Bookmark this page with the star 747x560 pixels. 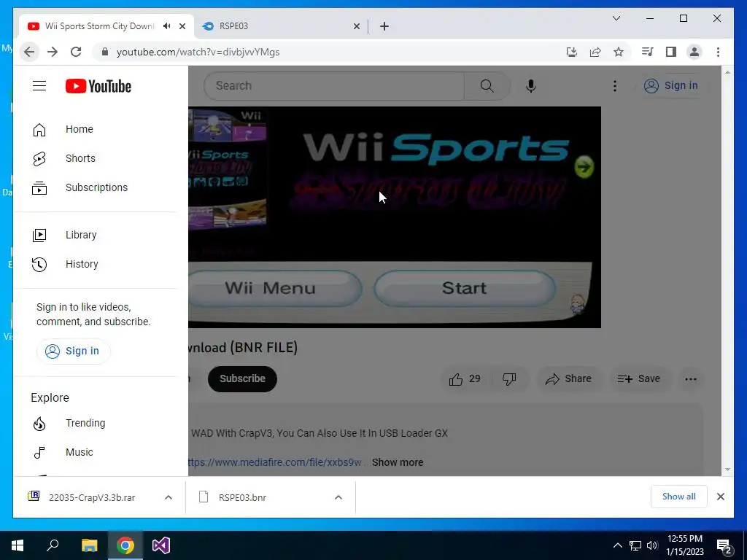tap(619, 52)
